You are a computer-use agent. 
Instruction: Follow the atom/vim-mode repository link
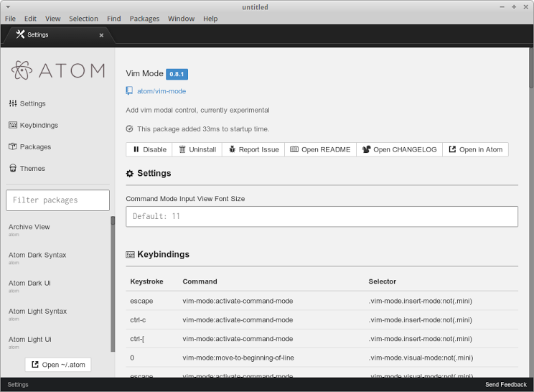click(161, 91)
